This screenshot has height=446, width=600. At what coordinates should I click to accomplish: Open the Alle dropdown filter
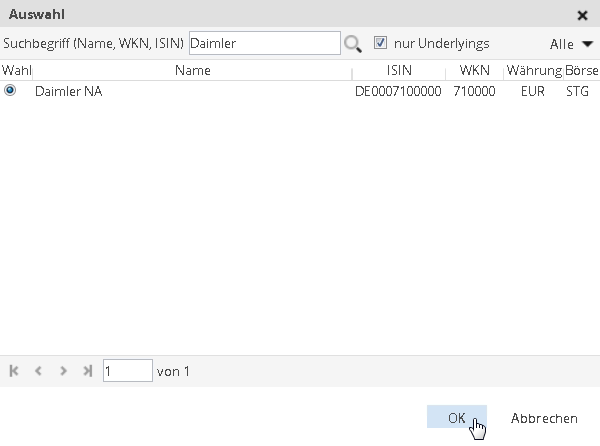571,44
